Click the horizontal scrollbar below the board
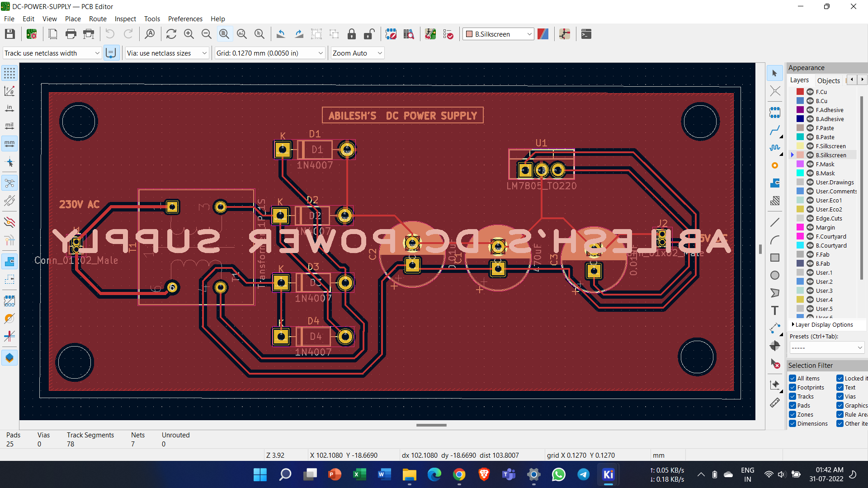The height and width of the screenshot is (488, 868). 431,425
